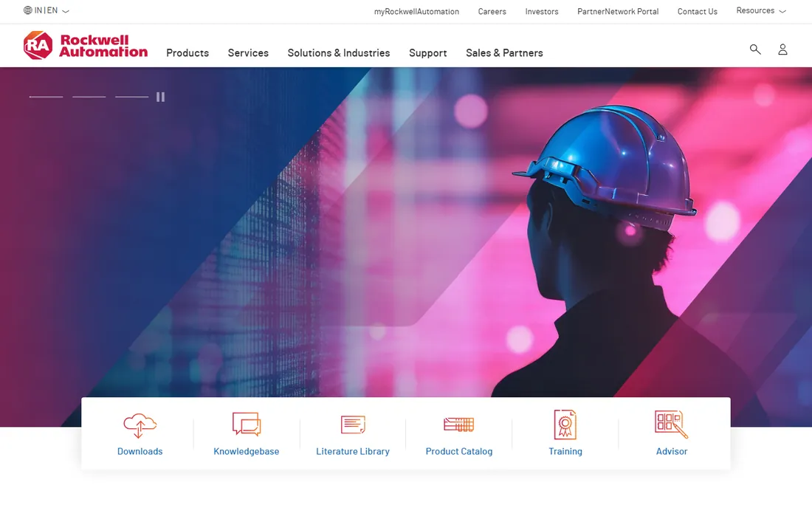
Task: Open the Sales & Partners menu
Action: [x=504, y=53]
